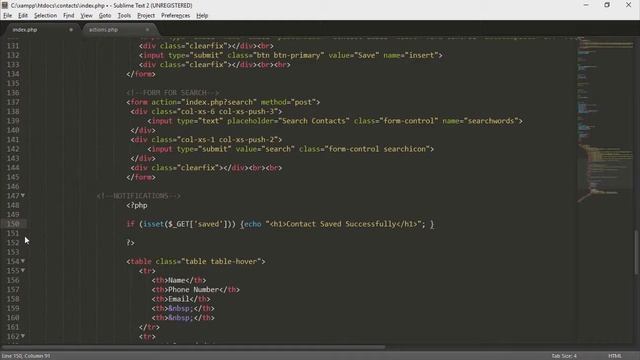This screenshot has width=640, height=360.
Task: Open the View menu
Action: click(87, 16)
